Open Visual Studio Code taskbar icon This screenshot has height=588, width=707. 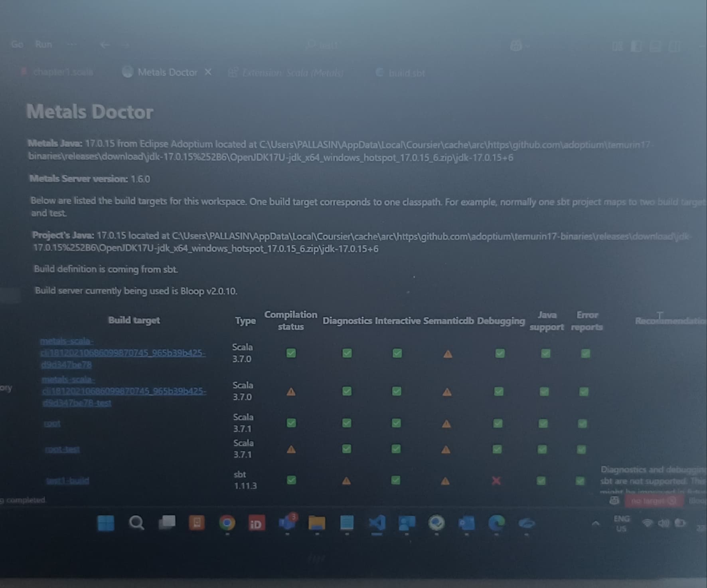click(x=377, y=523)
